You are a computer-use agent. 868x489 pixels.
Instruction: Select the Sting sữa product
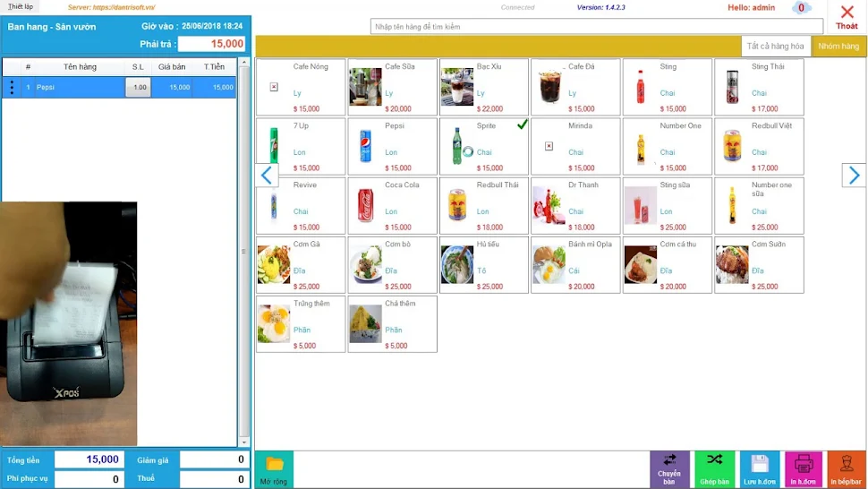point(668,205)
